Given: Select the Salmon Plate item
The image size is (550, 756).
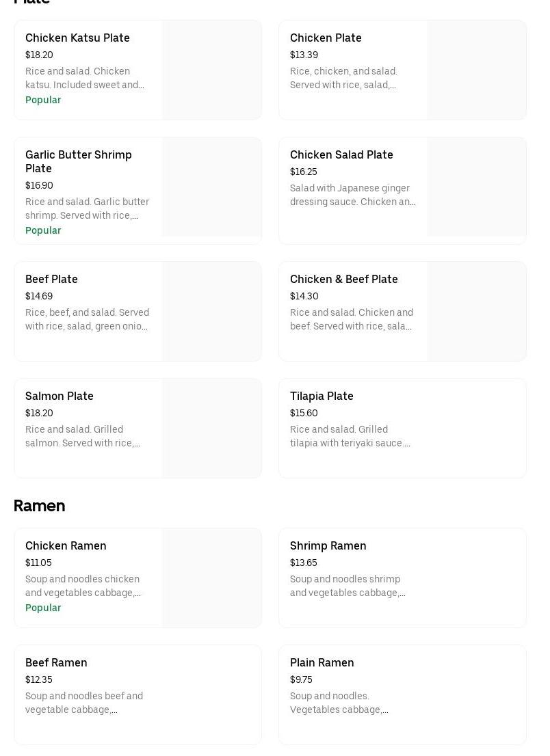Looking at the screenshot, I should pyautogui.click(x=60, y=396).
